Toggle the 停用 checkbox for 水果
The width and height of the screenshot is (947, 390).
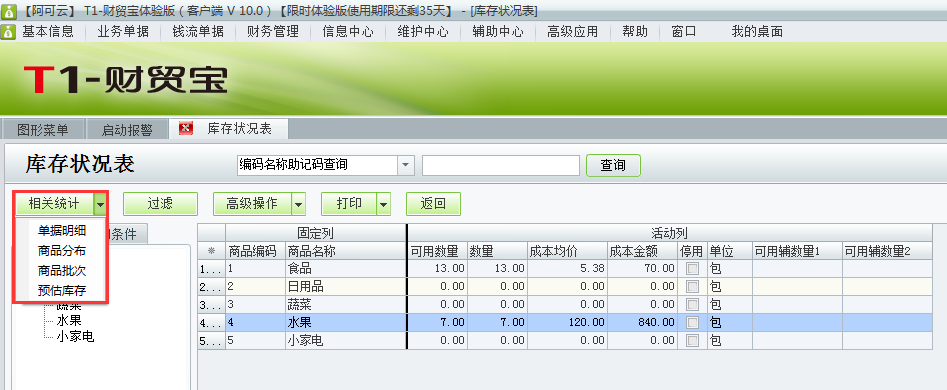click(692, 322)
